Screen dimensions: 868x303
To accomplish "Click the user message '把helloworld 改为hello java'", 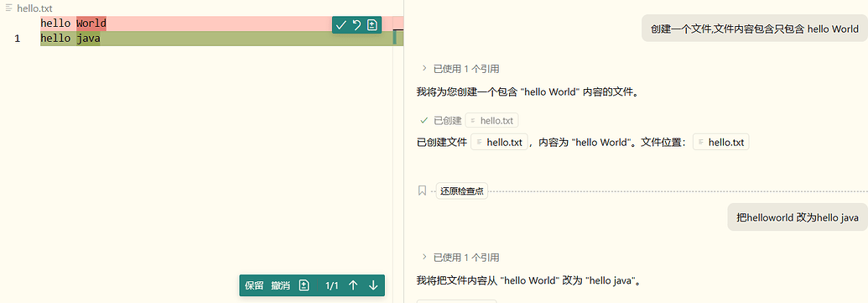I will pyautogui.click(x=798, y=217).
